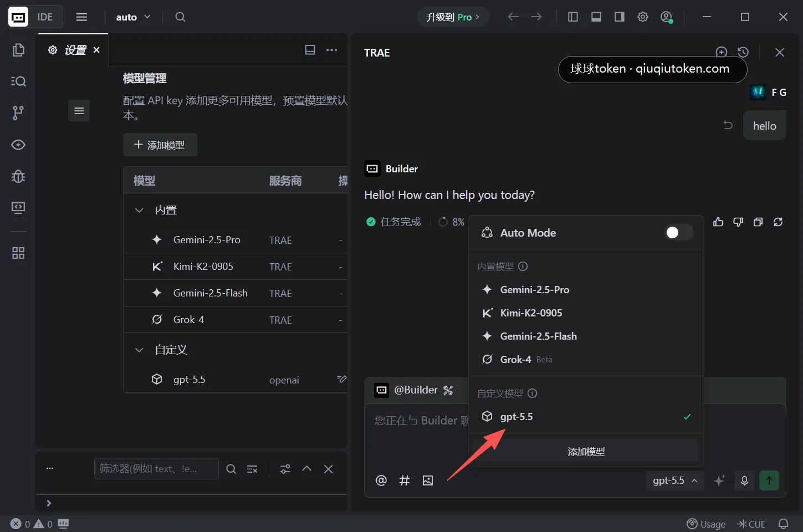
Task: Close the TRAE chat panel
Action: (x=780, y=52)
